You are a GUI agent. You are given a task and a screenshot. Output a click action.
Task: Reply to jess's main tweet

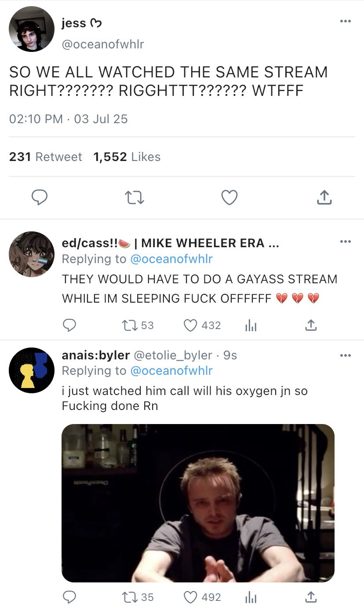click(x=40, y=198)
